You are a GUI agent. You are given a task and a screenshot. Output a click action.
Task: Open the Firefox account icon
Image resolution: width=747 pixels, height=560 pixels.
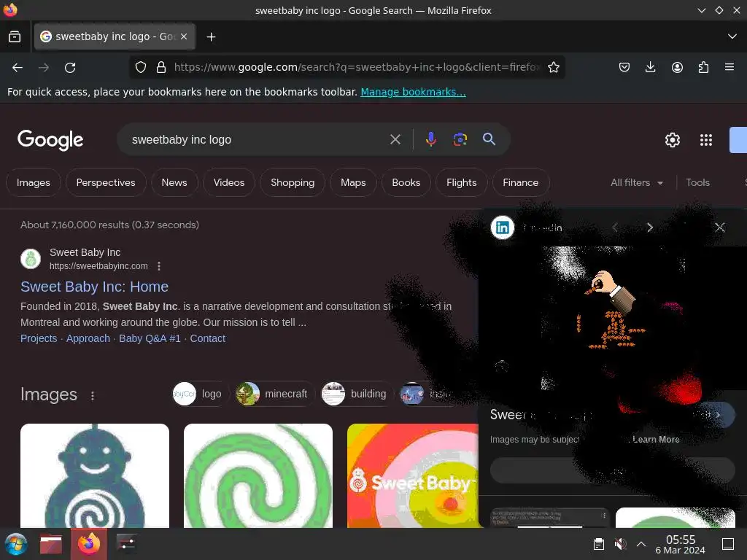tap(677, 67)
